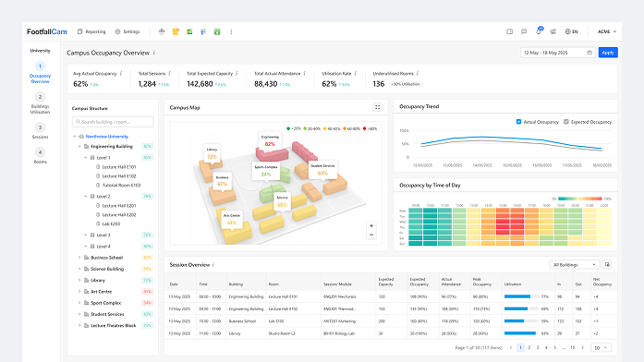
Task: Click the Apply button
Action: (608, 53)
